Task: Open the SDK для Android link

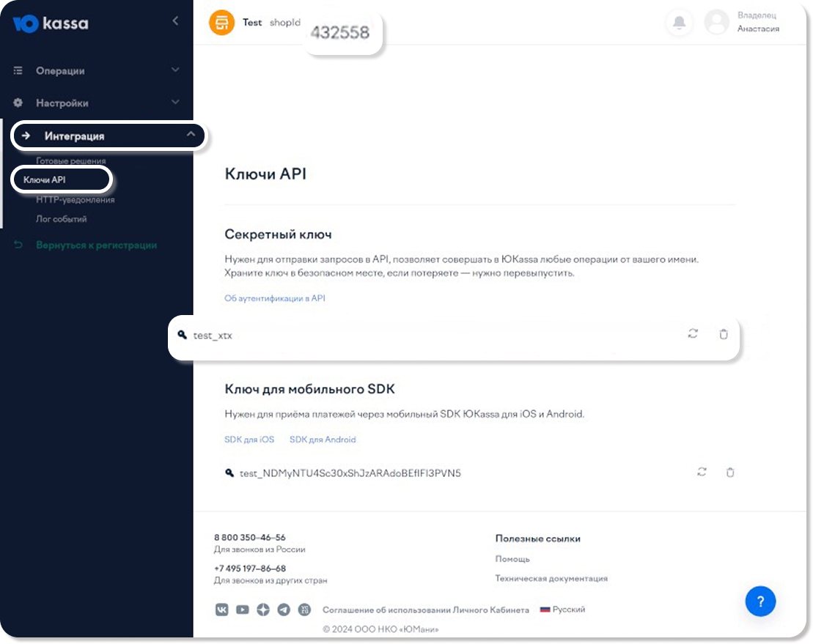Action: tap(323, 440)
